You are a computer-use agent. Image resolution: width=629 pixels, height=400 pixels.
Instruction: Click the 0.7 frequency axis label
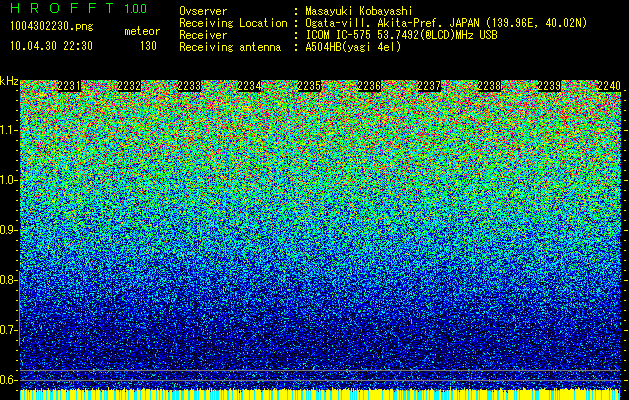tap(8, 330)
